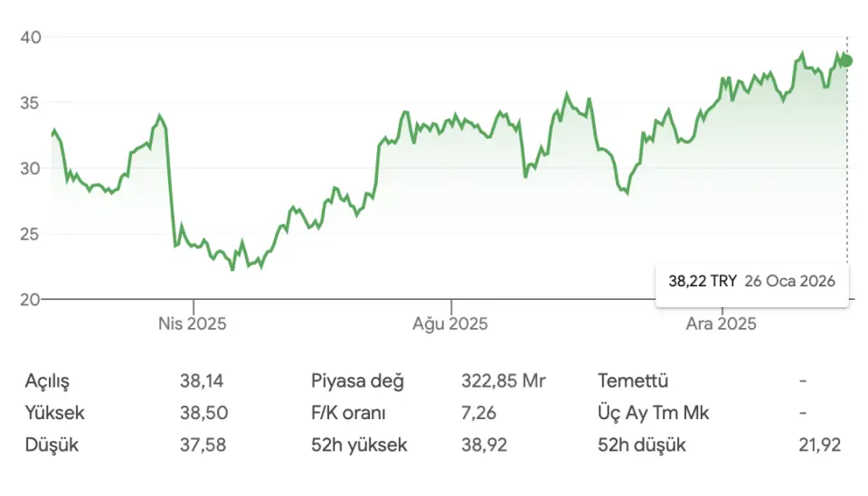Click the 7,26 F/K ratio value
The width and height of the screenshot is (868, 496).
478,413
